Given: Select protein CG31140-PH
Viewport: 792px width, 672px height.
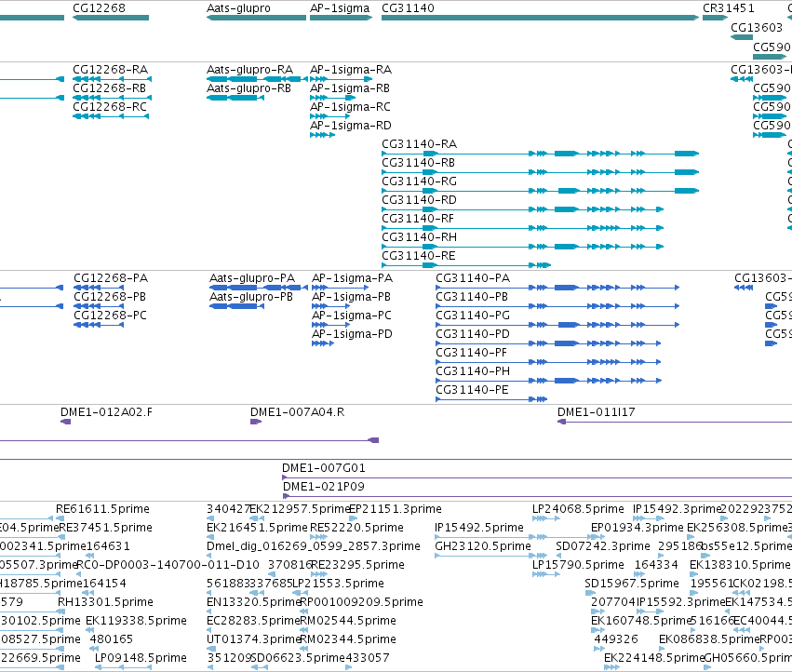Looking at the screenshot, I should [x=473, y=371].
